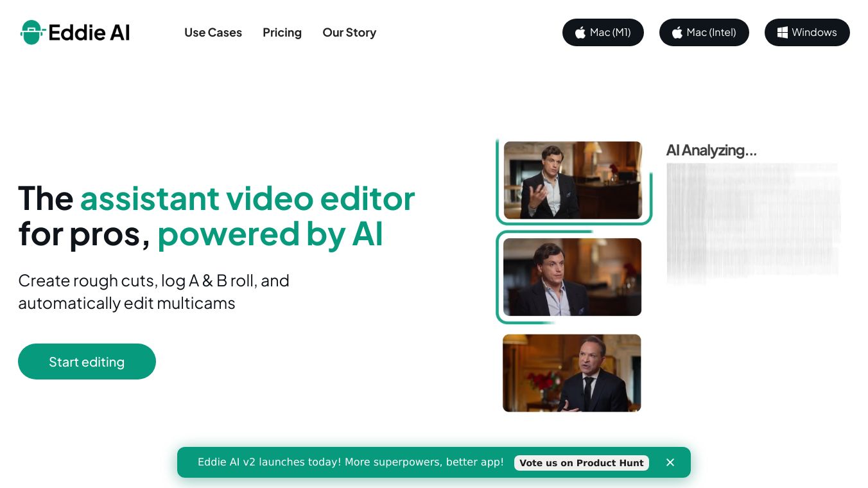Open the Our Story page
Image resolution: width=868 pixels, height=488 pixels.
click(349, 33)
